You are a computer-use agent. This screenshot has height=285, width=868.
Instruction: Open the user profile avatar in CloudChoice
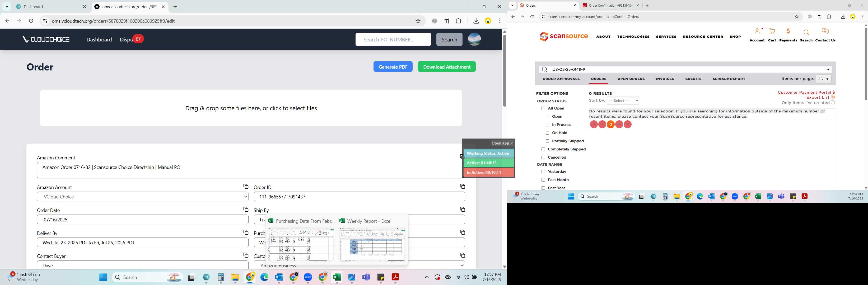click(474, 39)
